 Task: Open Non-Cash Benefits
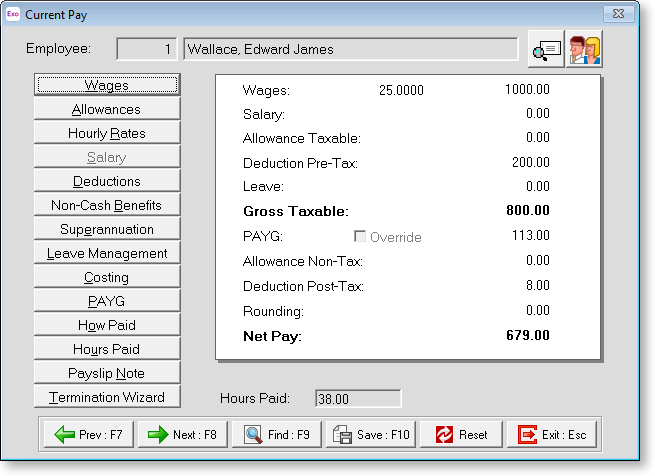pos(107,205)
